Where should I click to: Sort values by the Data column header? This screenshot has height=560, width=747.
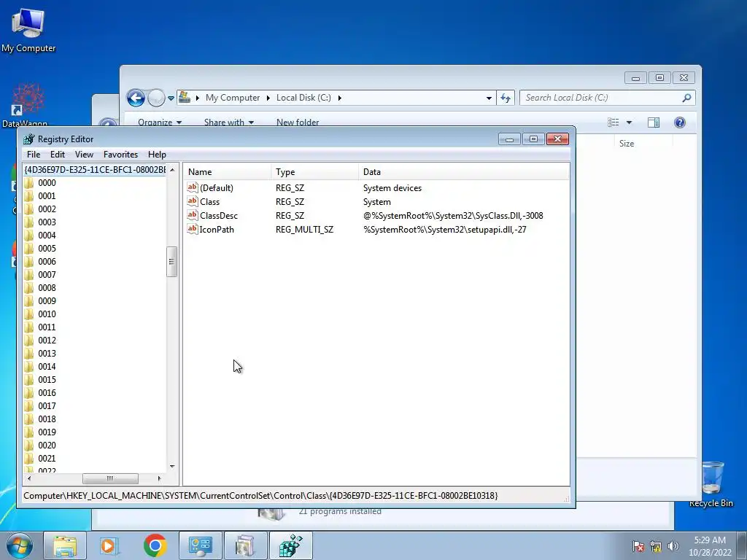(463, 172)
